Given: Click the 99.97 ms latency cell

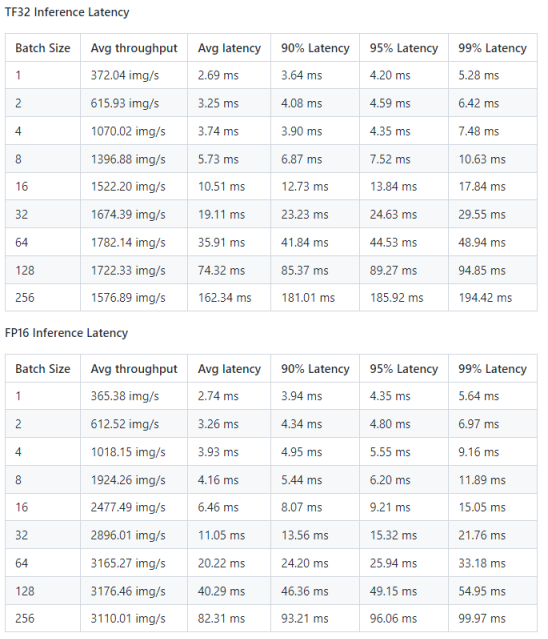Looking at the screenshot, I should (x=493, y=619).
